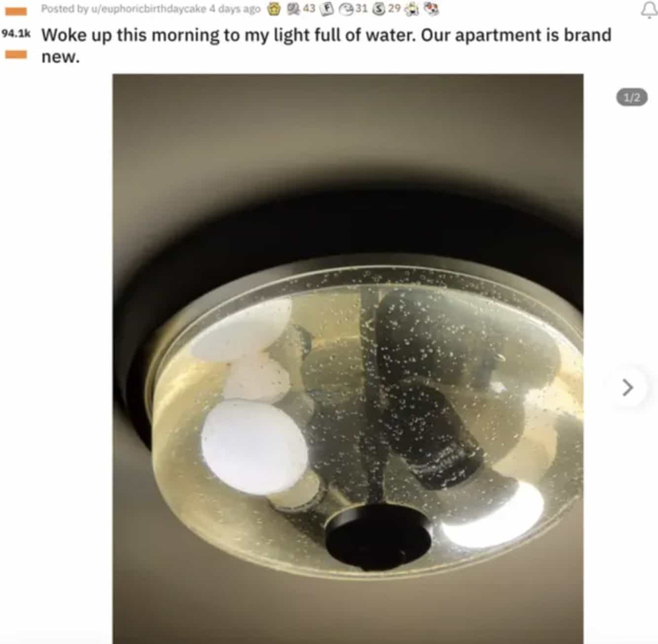Click the 94.1k vote score

coord(16,34)
